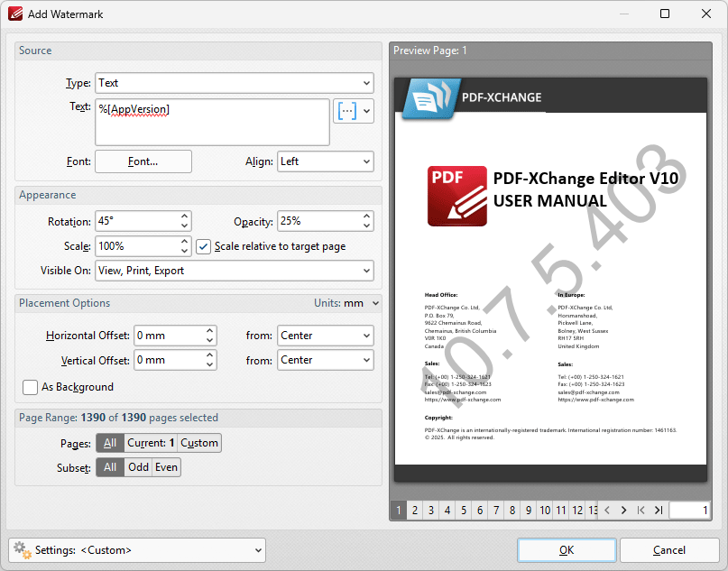Select Odd pages subset
The width and height of the screenshot is (728, 571).
pyautogui.click(x=138, y=467)
